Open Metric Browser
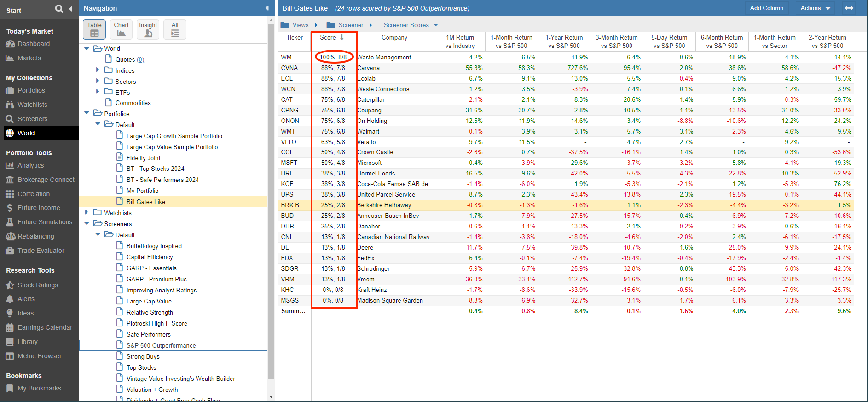868x402 pixels. (x=40, y=356)
